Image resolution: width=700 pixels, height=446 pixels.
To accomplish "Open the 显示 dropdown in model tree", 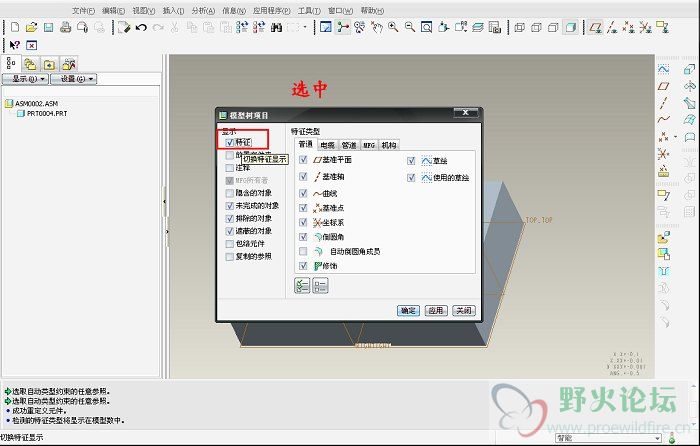I will point(25,79).
